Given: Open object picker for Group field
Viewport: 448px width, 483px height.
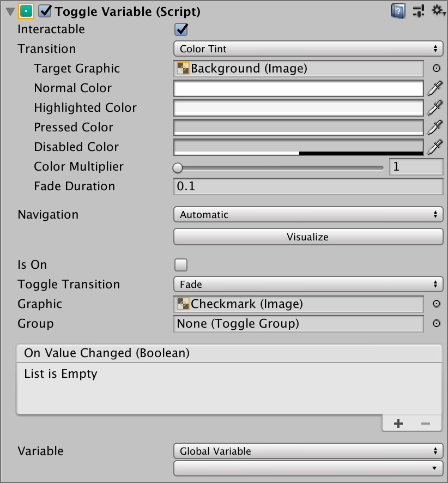Looking at the screenshot, I should [x=437, y=323].
